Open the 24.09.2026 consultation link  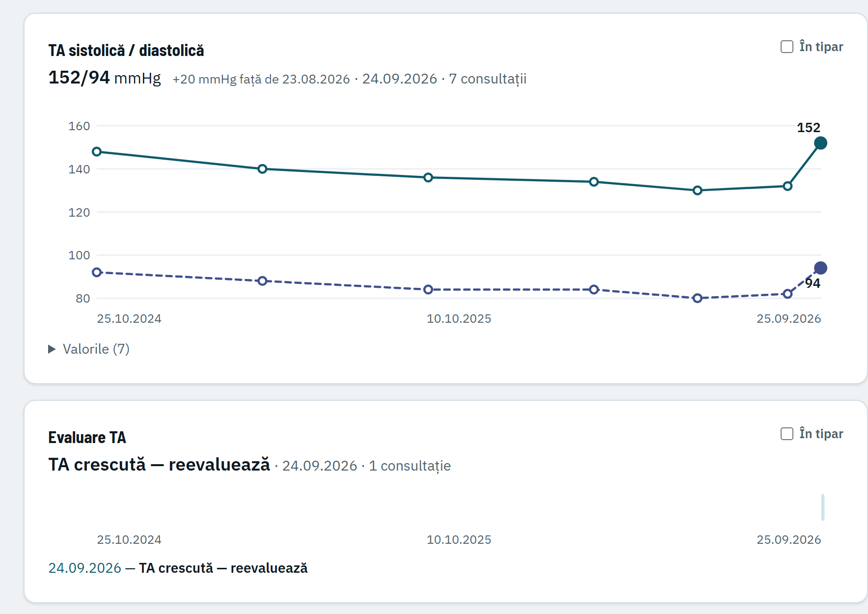pyautogui.click(x=84, y=568)
